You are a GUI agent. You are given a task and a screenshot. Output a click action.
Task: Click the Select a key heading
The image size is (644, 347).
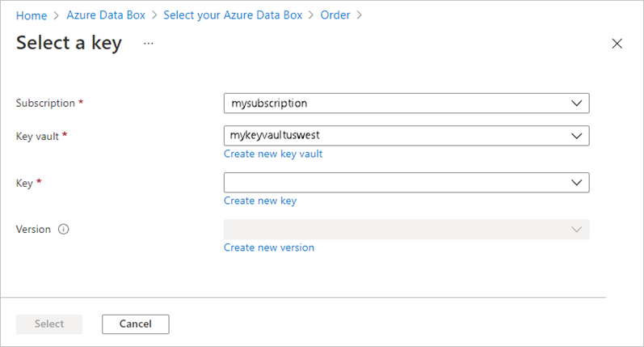69,43
